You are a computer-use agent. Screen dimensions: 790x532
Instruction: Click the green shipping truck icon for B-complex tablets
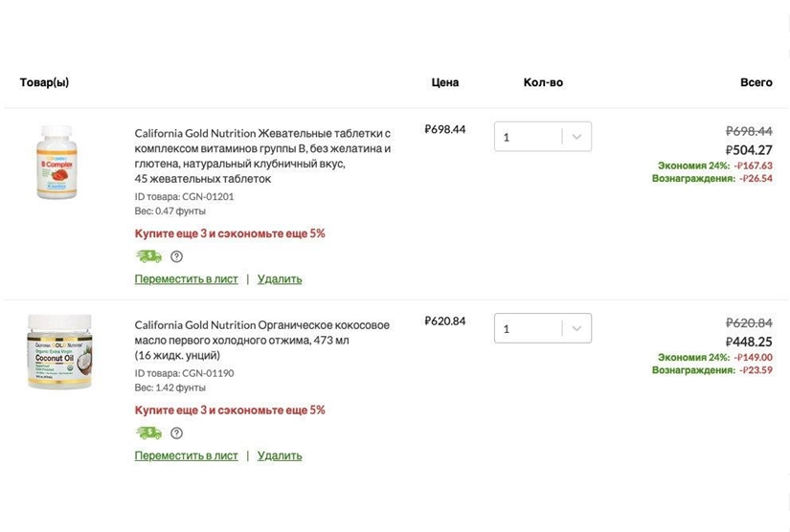[x=148, y=256]
